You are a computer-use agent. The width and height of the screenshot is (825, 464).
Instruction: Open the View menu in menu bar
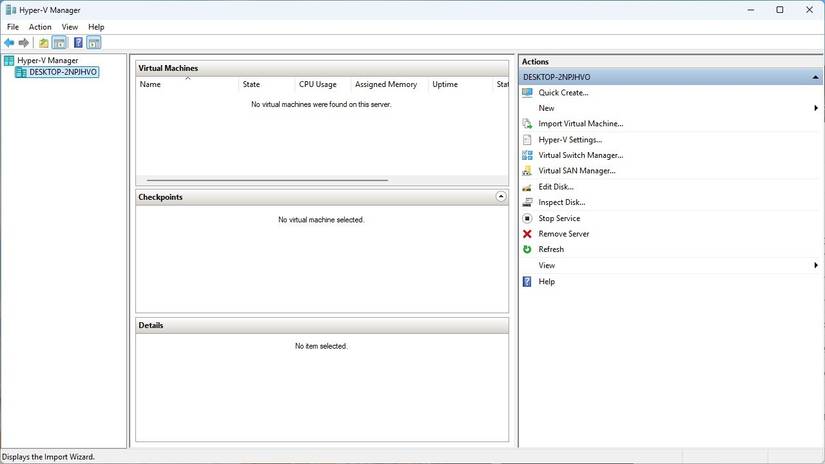[69, 27]
